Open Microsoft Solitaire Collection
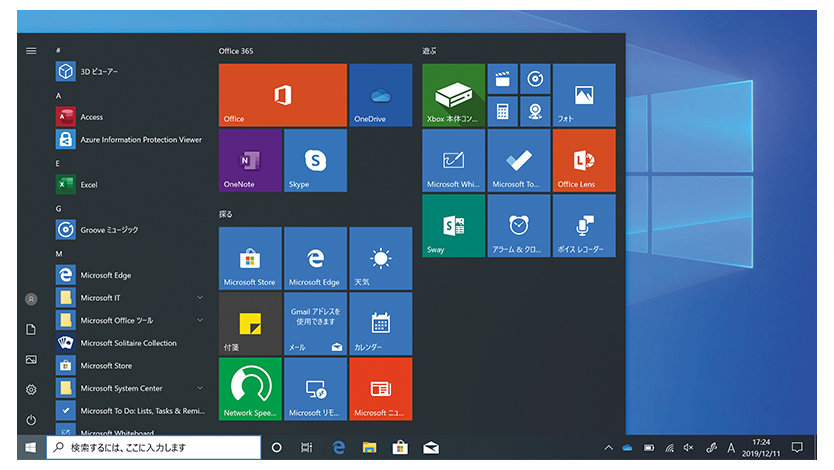834x470 pixels. [x=130, y=343]
